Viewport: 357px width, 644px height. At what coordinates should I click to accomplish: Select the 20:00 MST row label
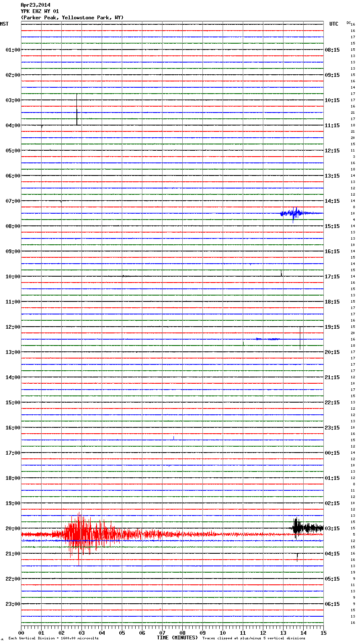(13, 529)
